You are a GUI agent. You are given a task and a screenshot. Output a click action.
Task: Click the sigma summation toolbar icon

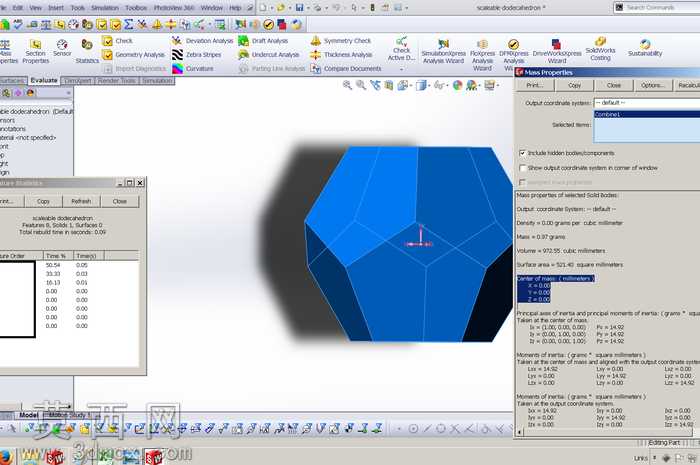129,25
